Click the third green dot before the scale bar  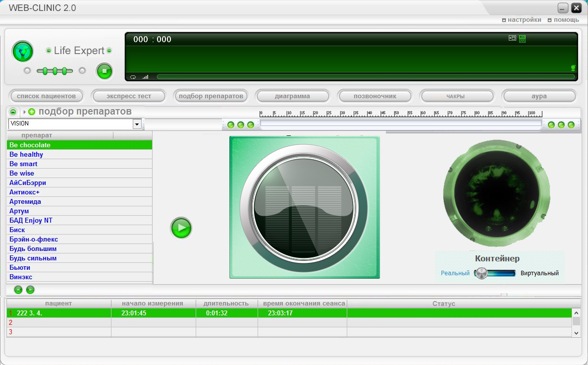click(x=251, y=124)
